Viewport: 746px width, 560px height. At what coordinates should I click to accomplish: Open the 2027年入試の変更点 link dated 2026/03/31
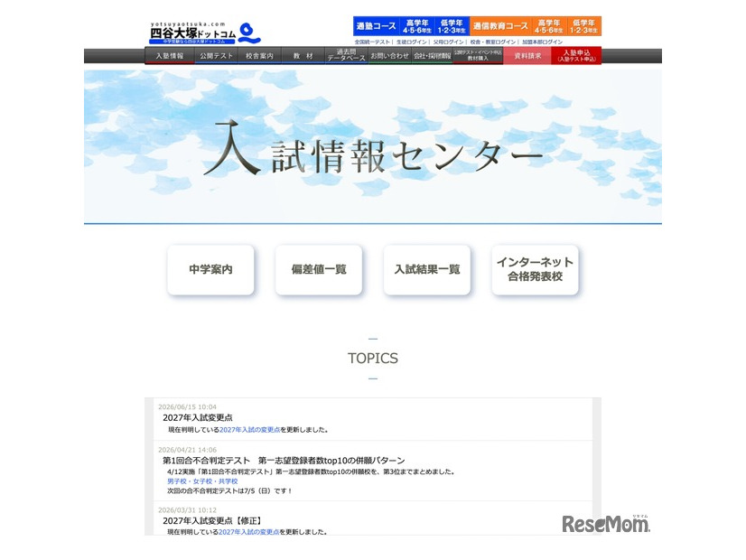[249, 532]
